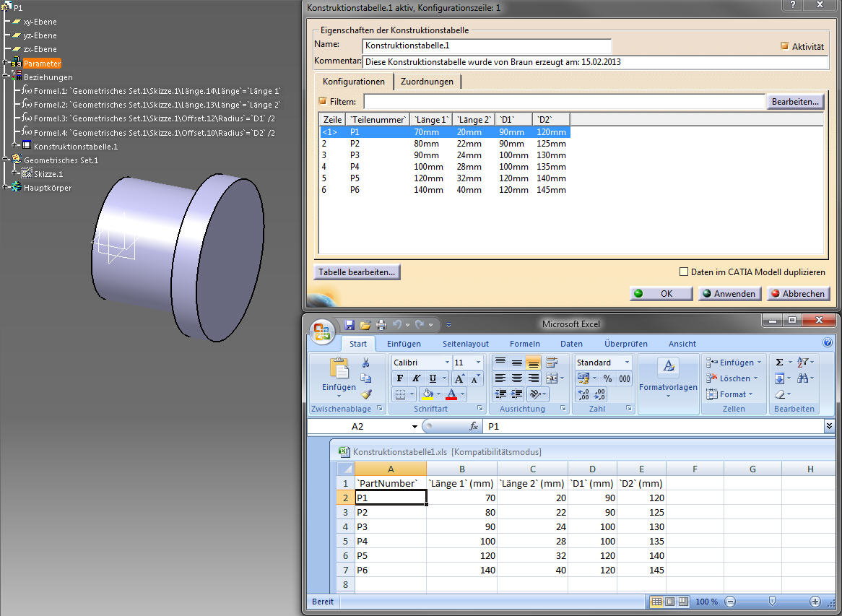
Task: Click the insert function fx icon
Action: [x=474, y=426]
